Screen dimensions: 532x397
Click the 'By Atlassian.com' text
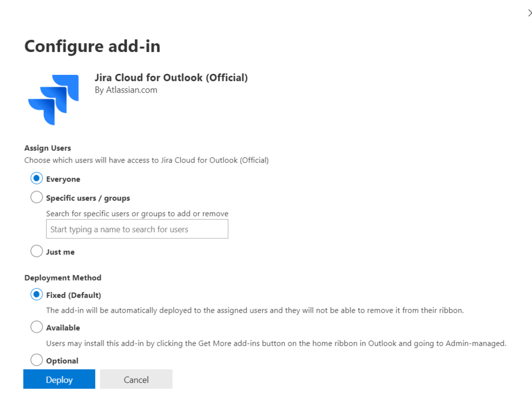click(x=126, y=90)
